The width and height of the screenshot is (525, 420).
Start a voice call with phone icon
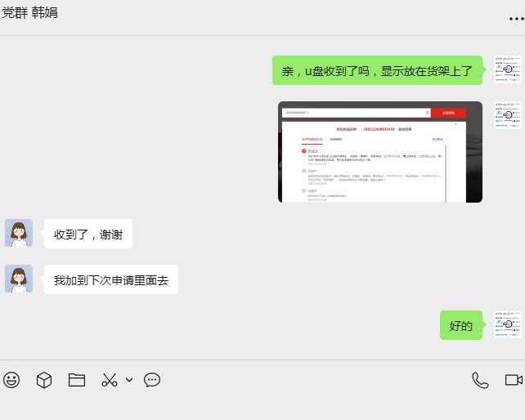coord(480,380)
